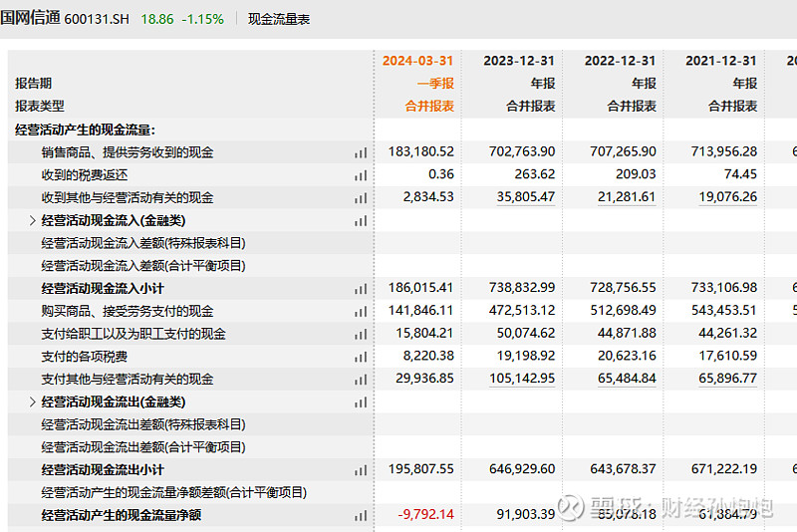Select cell value 713,956.28
Viewport: 797px width, 532px height.
[x=724, y=151]
